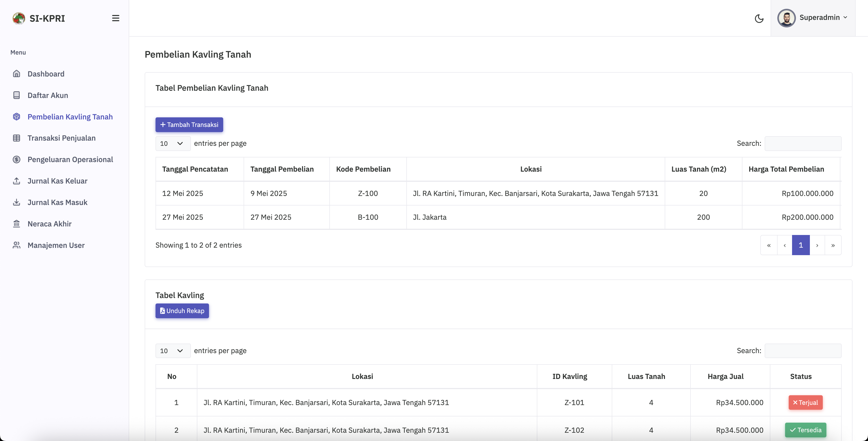Image resolution: width=868 pixels, height=441 pixels.
Task: Click Neraca Akhir bank icon
Action: pos(17,224)
